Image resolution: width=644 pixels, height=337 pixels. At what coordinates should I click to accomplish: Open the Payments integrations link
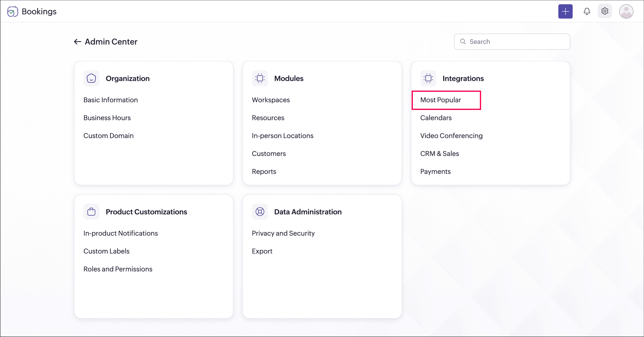tap(435, 171)
